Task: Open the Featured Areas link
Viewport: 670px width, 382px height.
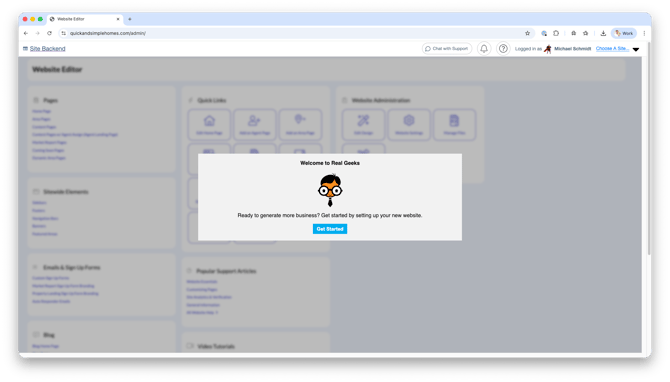Action: pos(44,234)
